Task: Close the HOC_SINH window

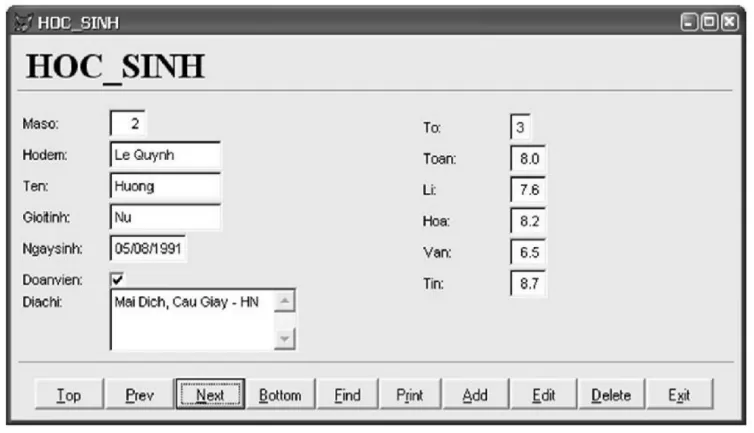Action: 729,22
